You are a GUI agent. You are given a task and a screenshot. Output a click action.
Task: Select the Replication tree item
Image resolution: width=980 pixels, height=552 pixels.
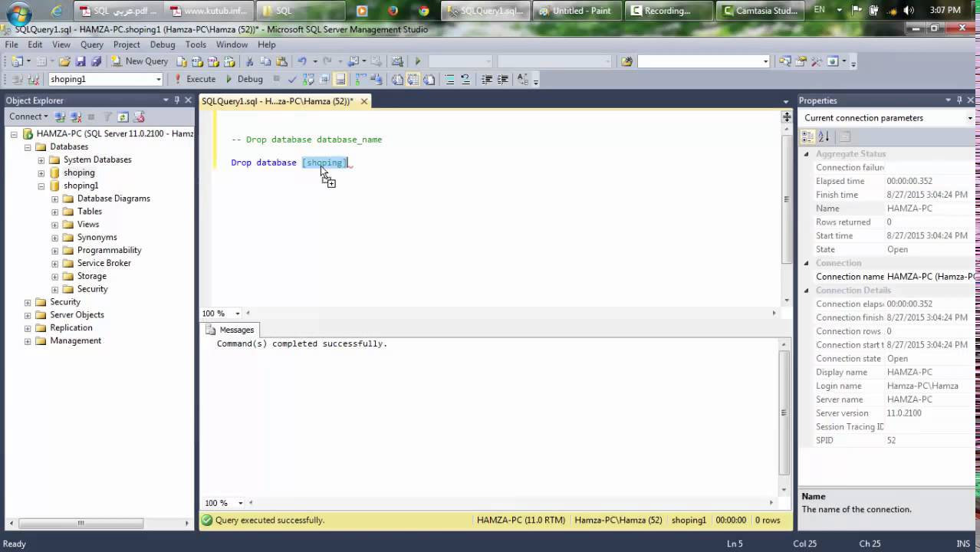71,327
